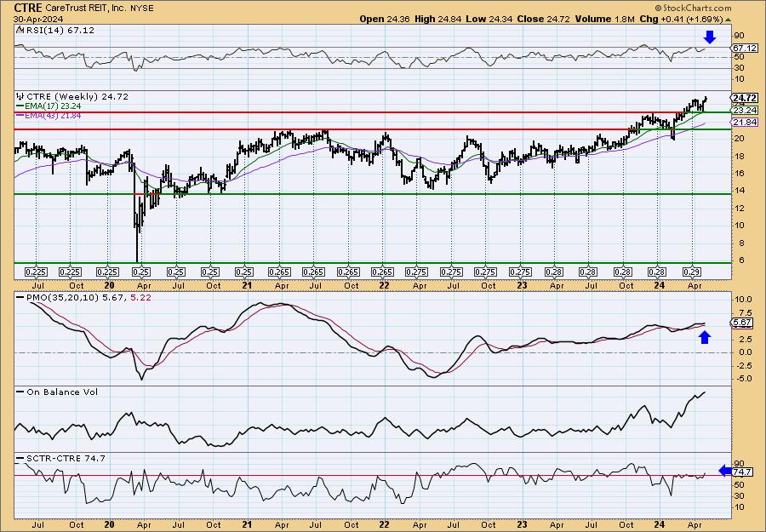Click the 18 level on price axis
Image resolution: width=766 pixels, height=532 pixels.
[x=739, y=157]
